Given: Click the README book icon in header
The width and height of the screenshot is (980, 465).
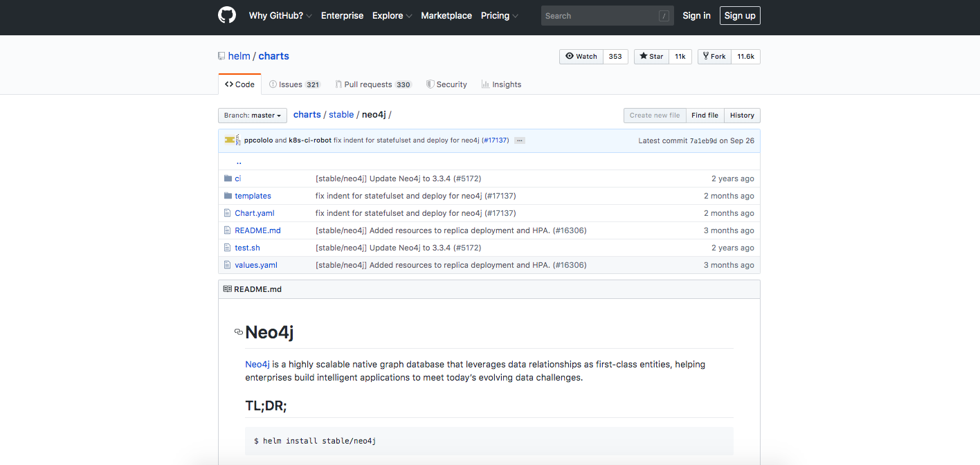Looking at the screenshot, I should pyautogui.click(x=228, y=289).
